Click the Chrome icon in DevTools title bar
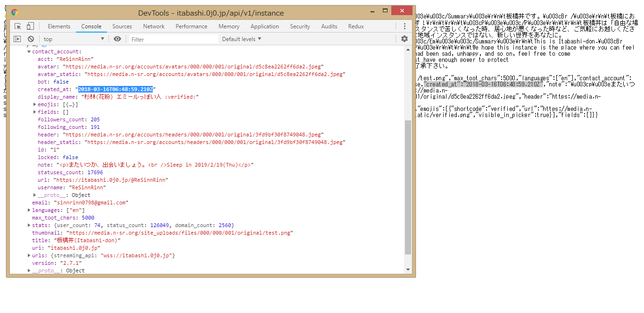This screenshot has width=644, height=313. (15, 13)
